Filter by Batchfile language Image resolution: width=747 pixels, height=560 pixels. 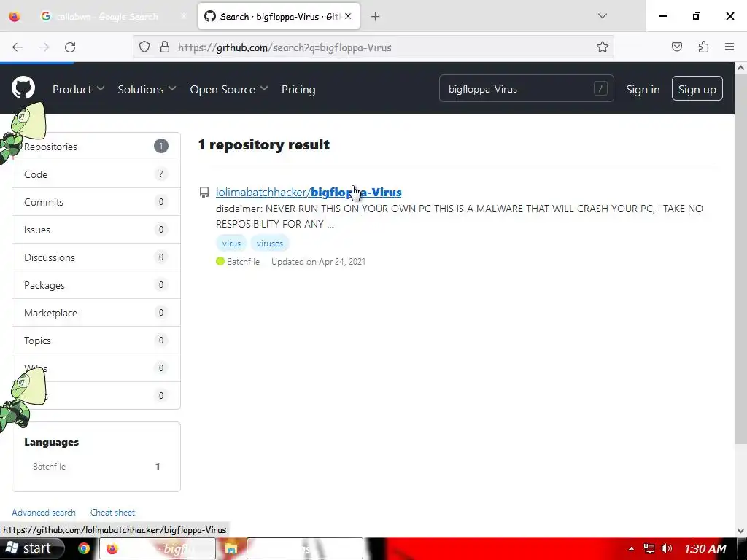point(96,466)
